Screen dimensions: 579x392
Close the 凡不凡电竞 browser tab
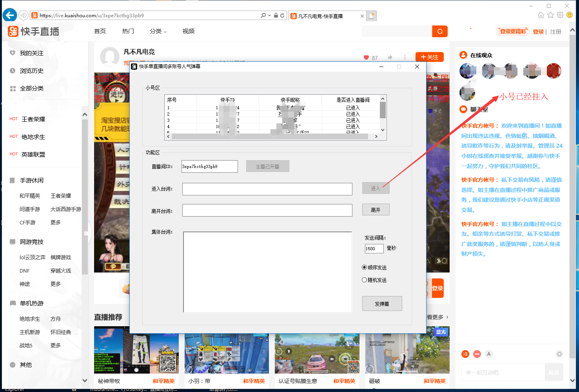tap(362, 16)
